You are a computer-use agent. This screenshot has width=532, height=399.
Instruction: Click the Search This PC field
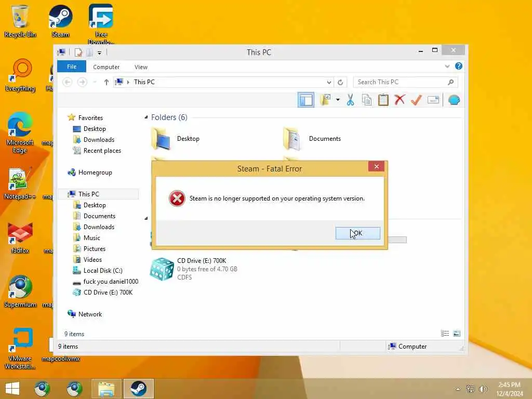[405, 82]
